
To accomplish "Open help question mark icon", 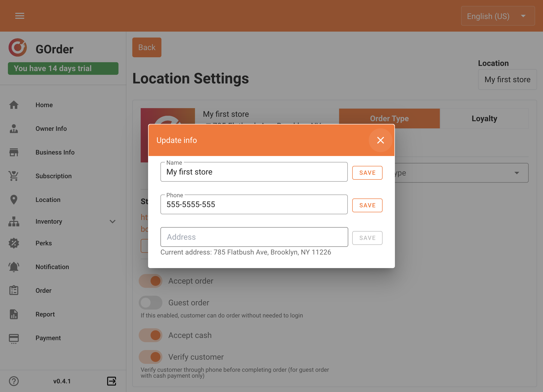I will 14,381.
